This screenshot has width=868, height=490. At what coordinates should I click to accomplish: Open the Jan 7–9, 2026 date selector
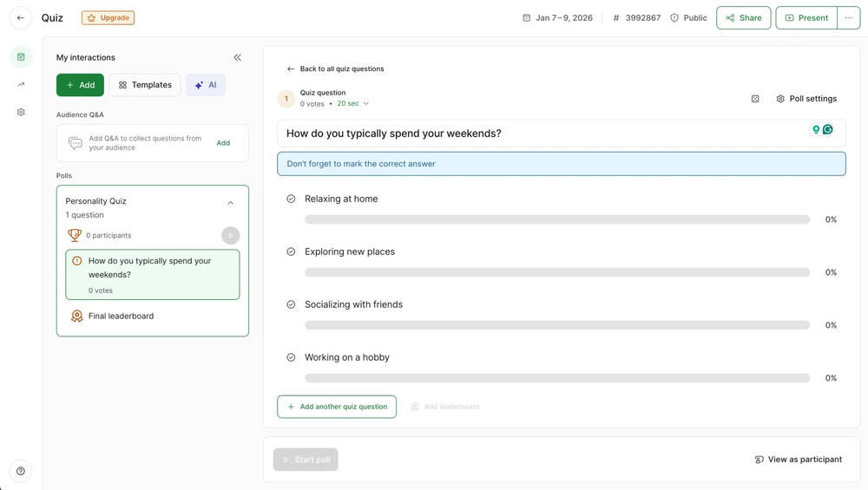click(556, 17)
